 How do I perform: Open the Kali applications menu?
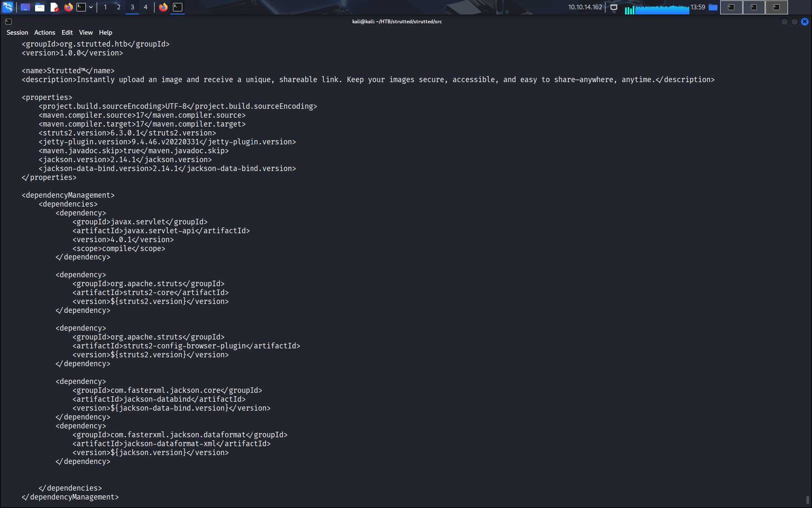8,7
